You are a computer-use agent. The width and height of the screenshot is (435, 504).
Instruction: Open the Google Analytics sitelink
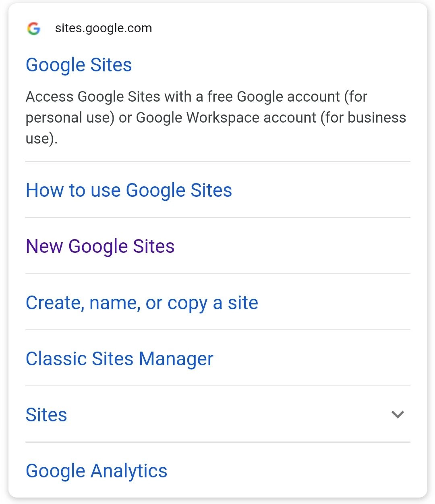(x=96, y=471)
